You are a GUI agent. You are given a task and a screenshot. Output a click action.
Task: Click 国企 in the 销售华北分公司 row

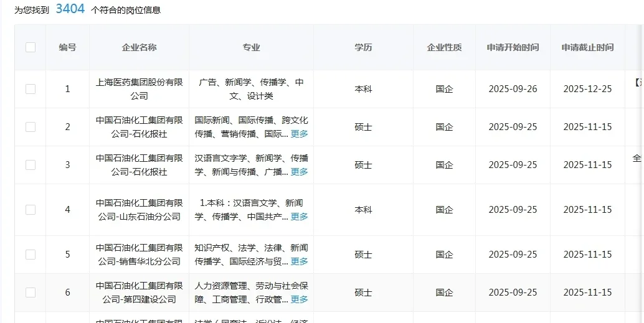click(445, 255)
